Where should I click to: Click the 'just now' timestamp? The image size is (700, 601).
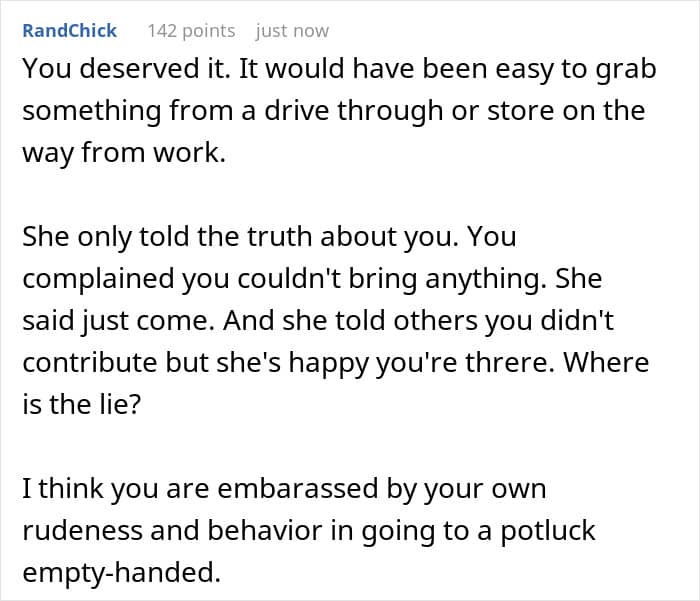(292, 31)
